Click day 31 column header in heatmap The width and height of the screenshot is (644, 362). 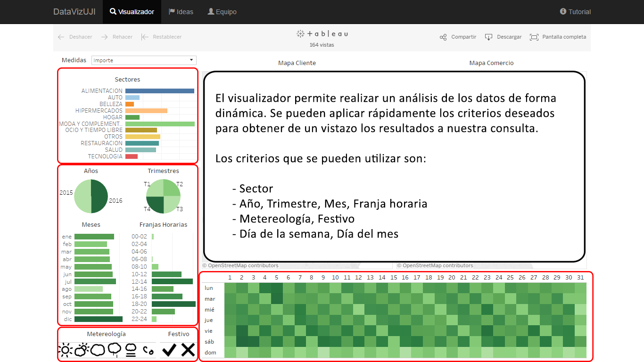point(580,277)
